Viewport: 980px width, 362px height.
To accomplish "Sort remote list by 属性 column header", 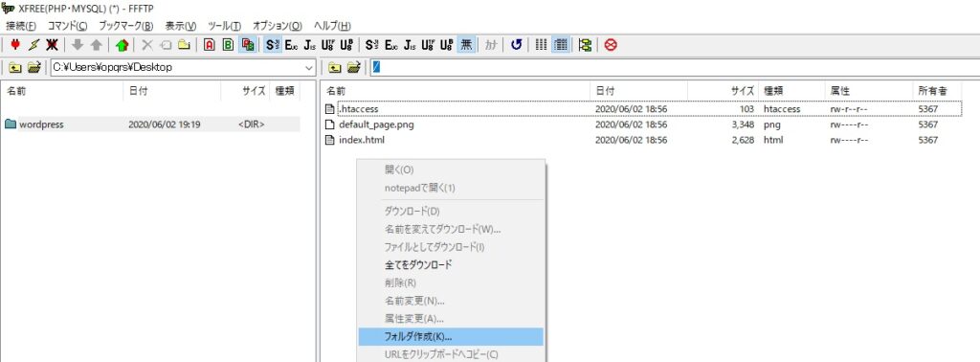I will click(x=869, y=91).
